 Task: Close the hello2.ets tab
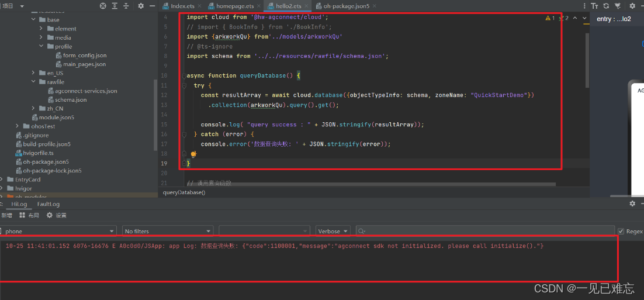pyautogui.click(x=307, y=6)
